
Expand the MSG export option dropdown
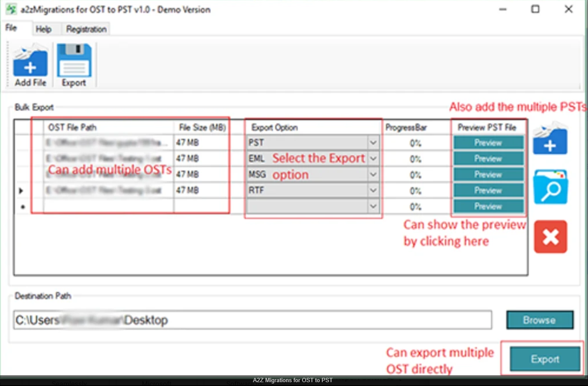[x=373, y=174]
